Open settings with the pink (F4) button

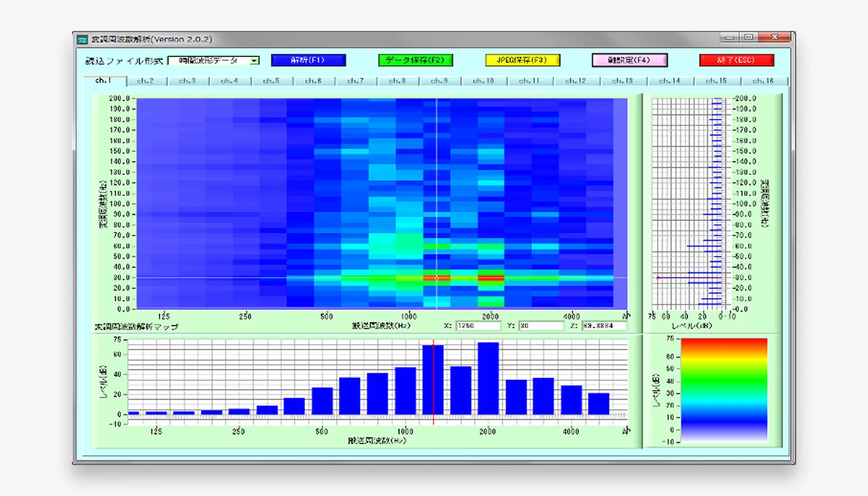[629, 60]
